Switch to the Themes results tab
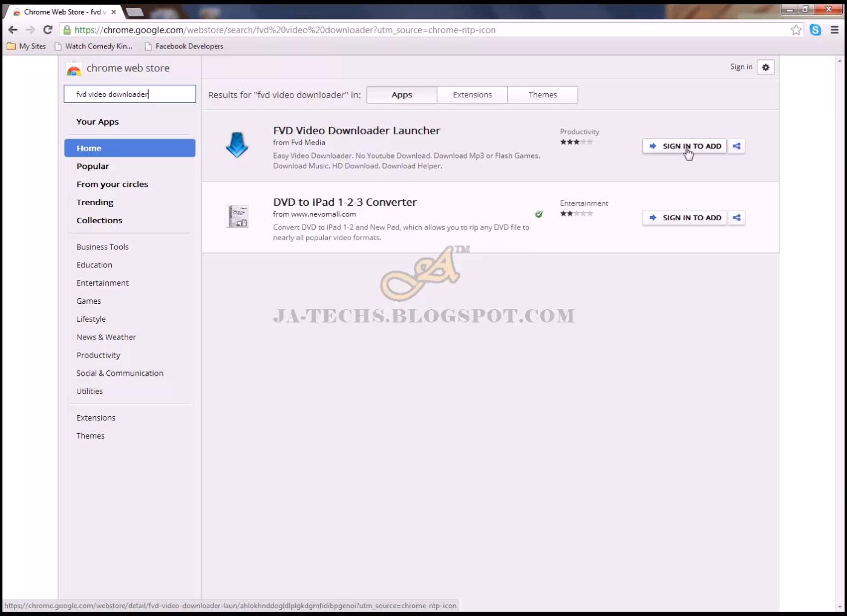The width and height of the screenshot is (847, 616). 542,94
